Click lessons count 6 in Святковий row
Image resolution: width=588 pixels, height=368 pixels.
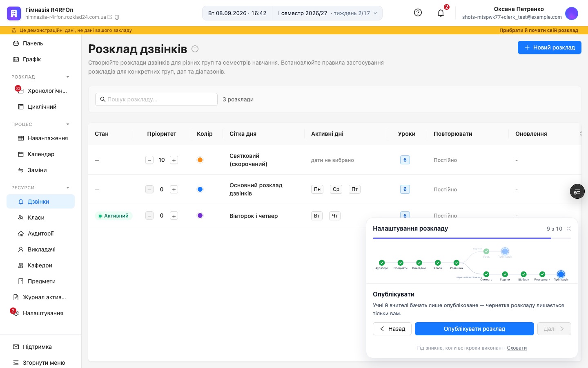tap(405, 160)
